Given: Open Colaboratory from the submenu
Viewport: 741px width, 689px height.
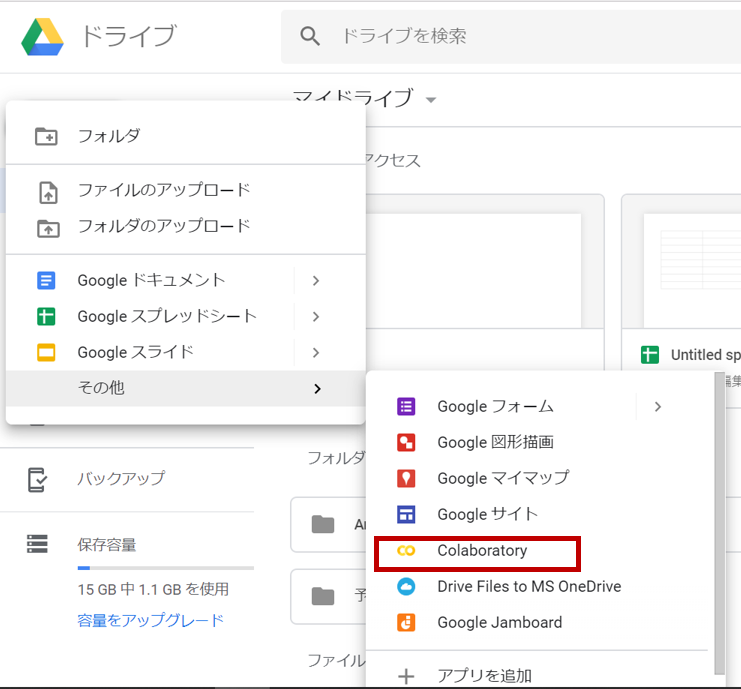Looking at the screenshot, I should [x=540, y=551].
